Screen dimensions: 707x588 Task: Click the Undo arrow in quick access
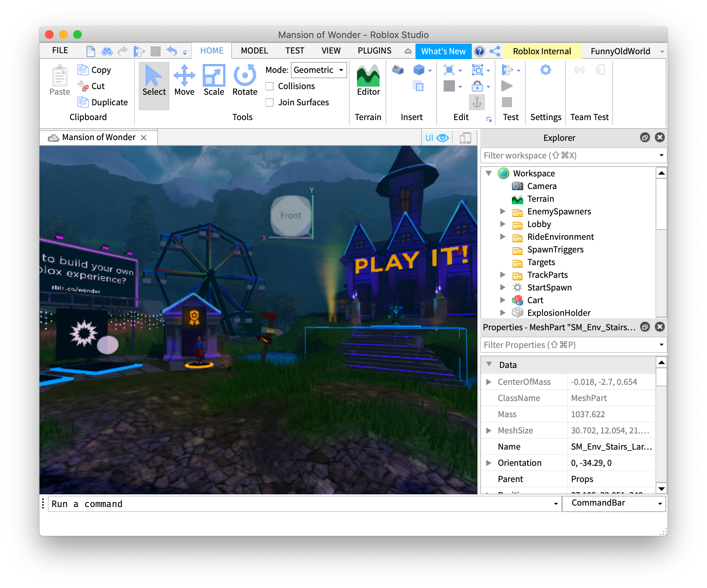tap(171, 51)
